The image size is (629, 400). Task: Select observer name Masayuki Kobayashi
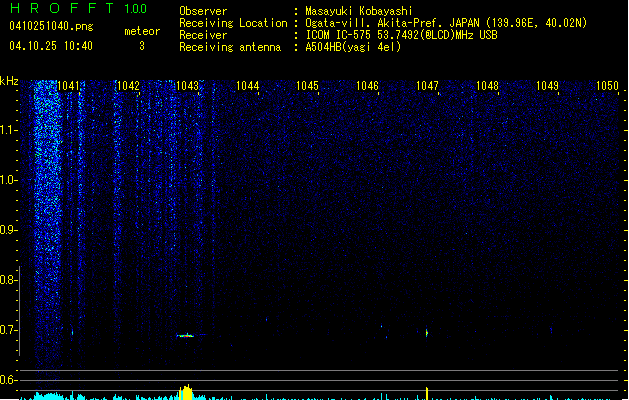pos(359,11)
